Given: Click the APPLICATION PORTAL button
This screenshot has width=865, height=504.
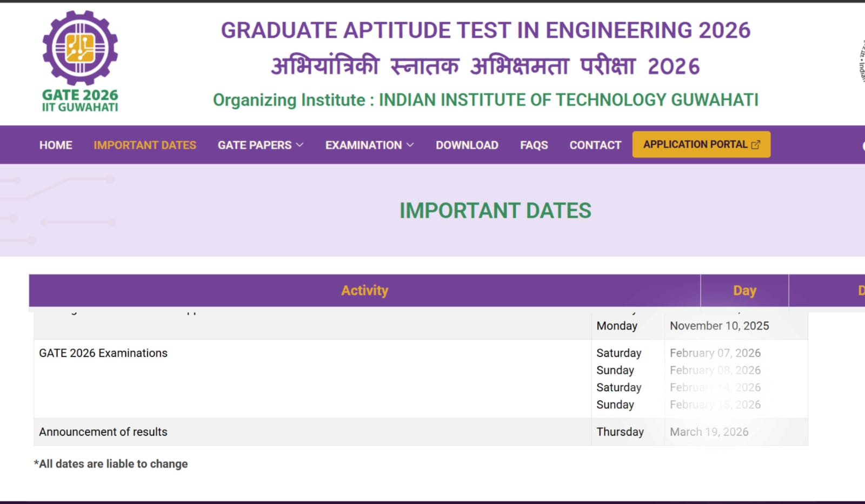Looking at the screenshot, I should (x=701, y=145).
